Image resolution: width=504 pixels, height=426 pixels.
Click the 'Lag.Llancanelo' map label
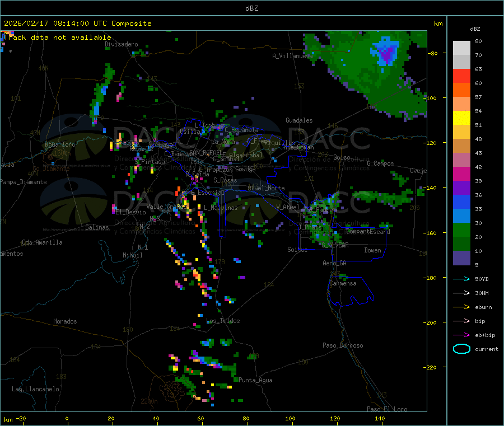pos(36,389)
